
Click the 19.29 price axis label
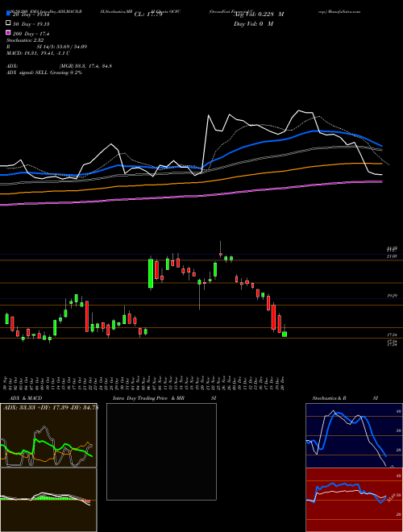pos(392,296)
